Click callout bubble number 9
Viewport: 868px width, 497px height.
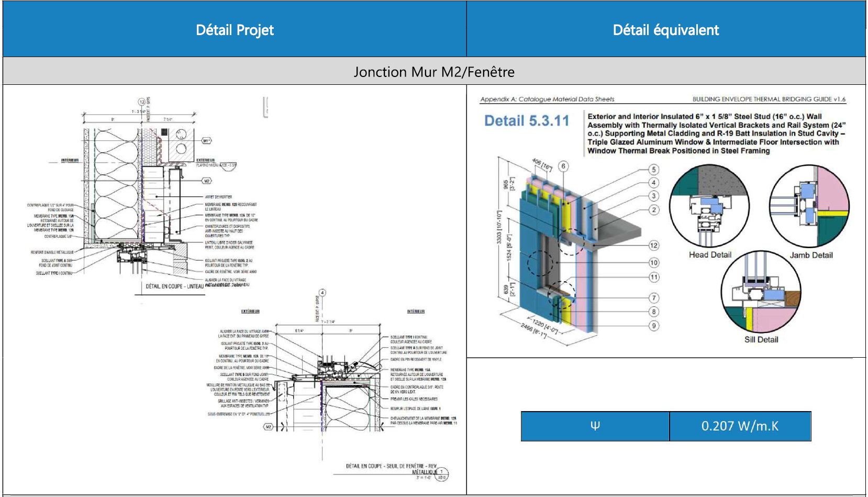(x=653, y=326)
